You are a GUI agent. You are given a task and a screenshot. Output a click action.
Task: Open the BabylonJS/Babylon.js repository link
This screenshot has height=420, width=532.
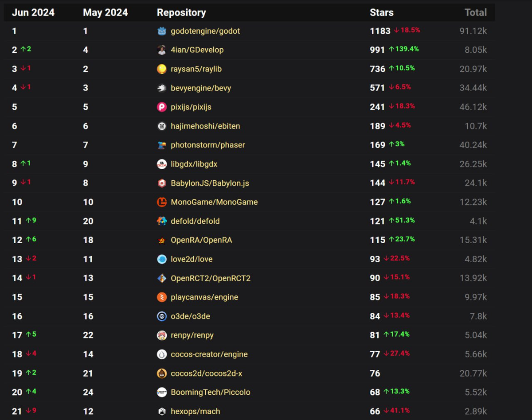(x=210, y=183)
